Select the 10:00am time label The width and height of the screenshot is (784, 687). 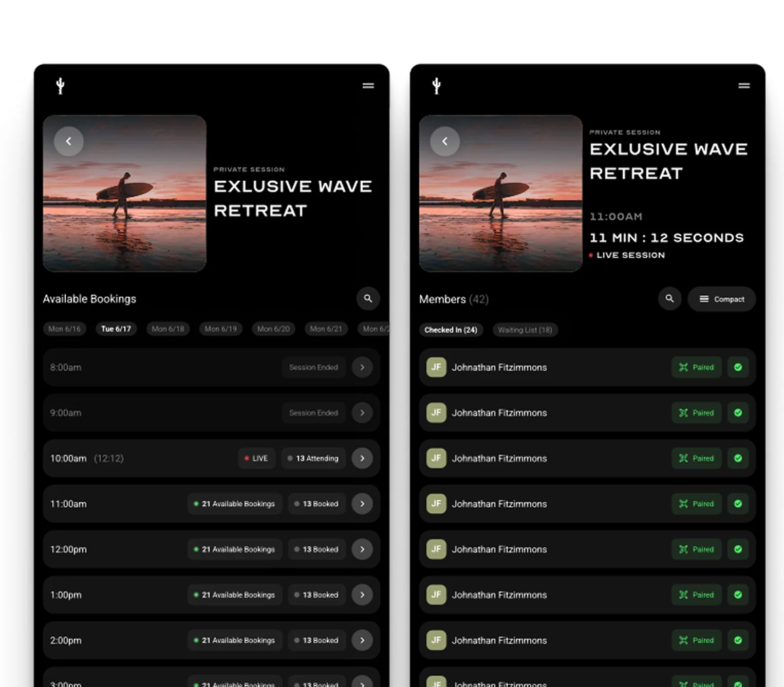(68, 458)
